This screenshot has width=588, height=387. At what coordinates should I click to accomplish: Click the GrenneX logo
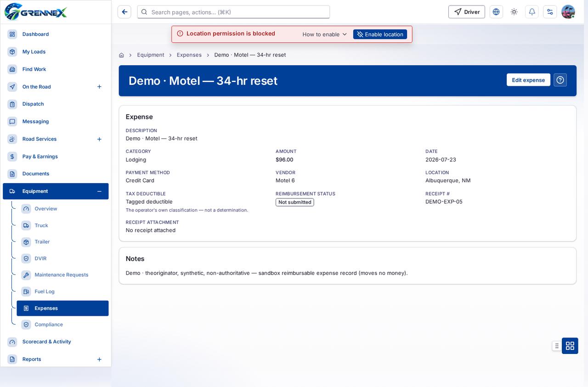[x=36, y=11]
